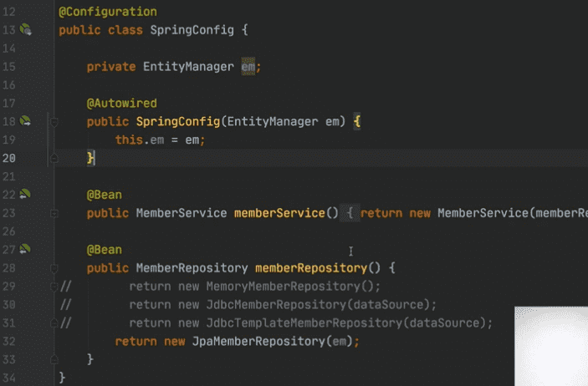Collapse the comment block fold on line 29
This screenshot has height=386, width=588.
[x=54, y=287]
